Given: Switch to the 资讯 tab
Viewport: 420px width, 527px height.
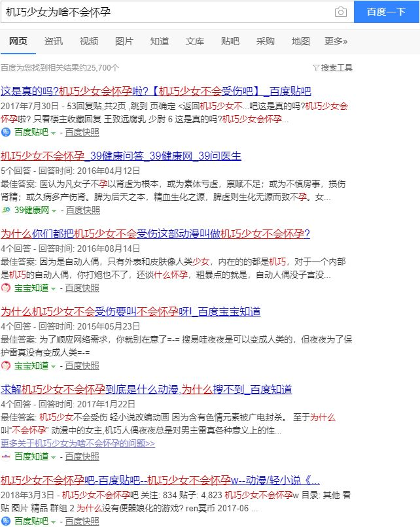Looking at the screenshot, I should point(54,41).
